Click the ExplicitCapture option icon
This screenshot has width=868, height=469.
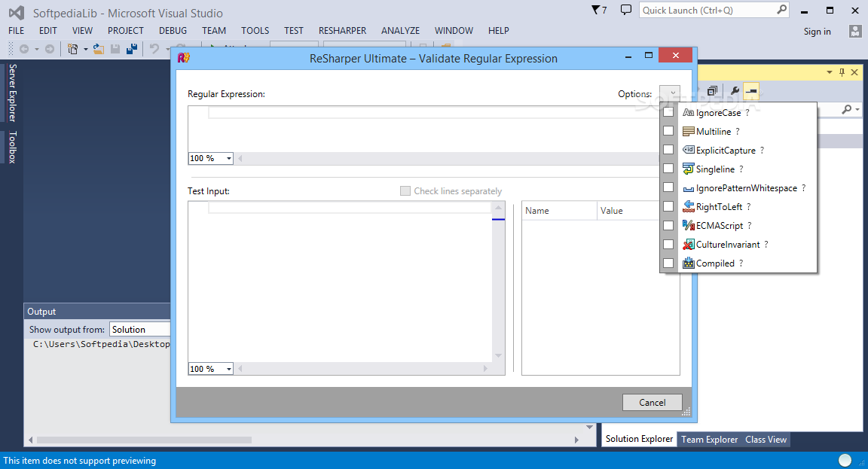(688, 150)
